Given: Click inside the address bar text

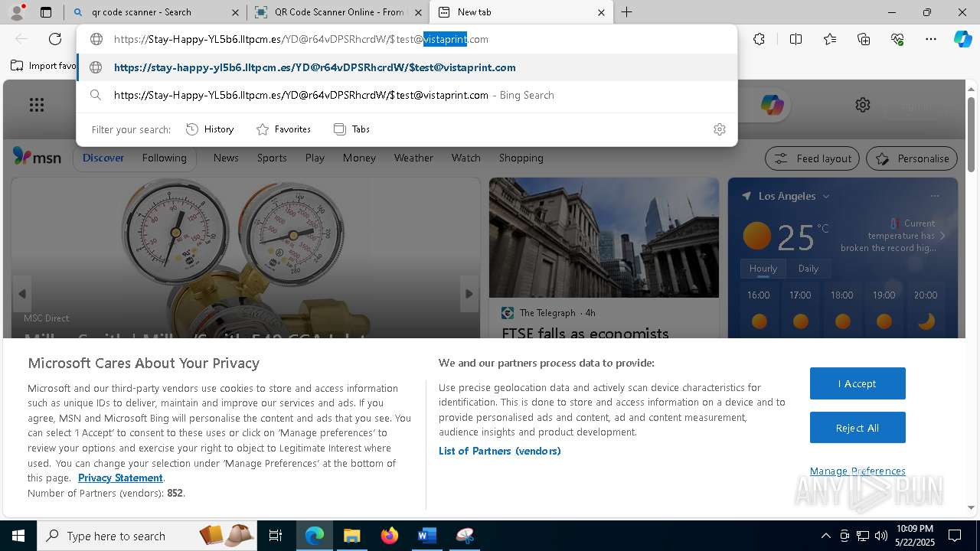Looking at the screenshot, I should [x=301, y=39].
